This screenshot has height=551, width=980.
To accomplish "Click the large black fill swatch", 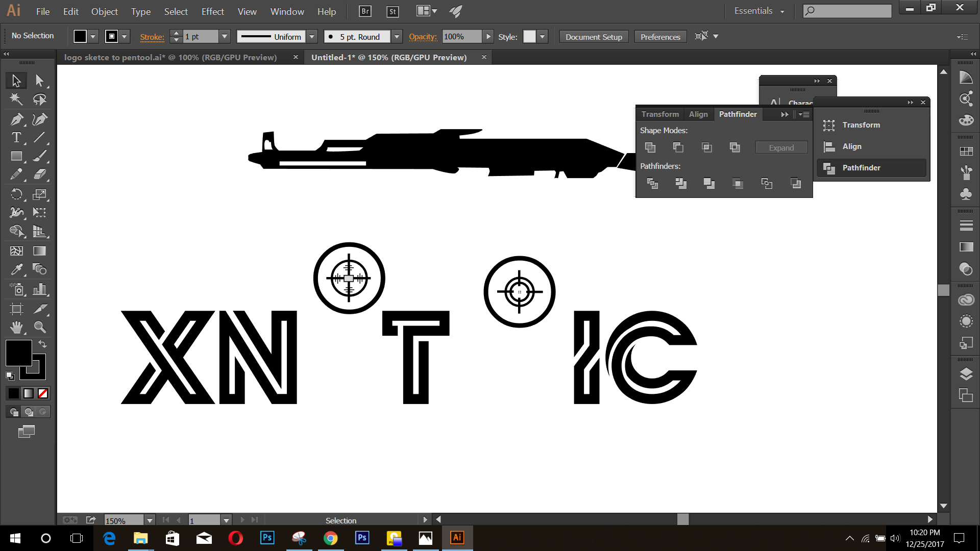I will (18, 352).
